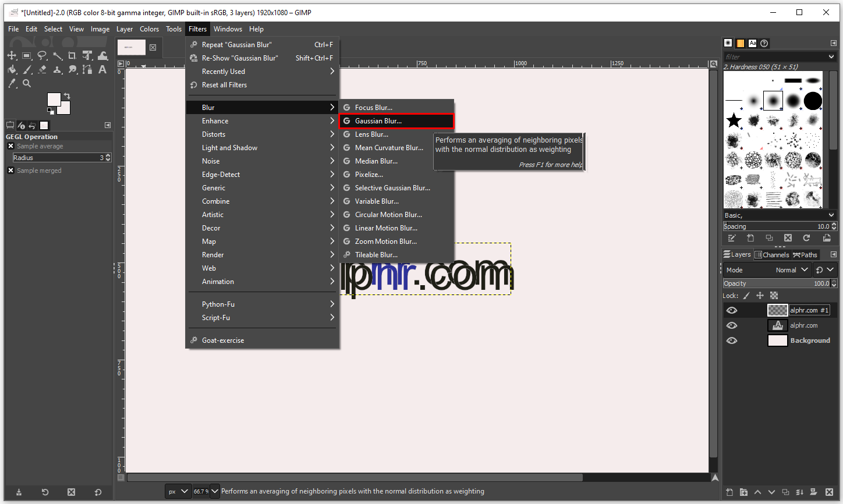Select the Hardness 050 brush thumbnail

click(773, 101)
